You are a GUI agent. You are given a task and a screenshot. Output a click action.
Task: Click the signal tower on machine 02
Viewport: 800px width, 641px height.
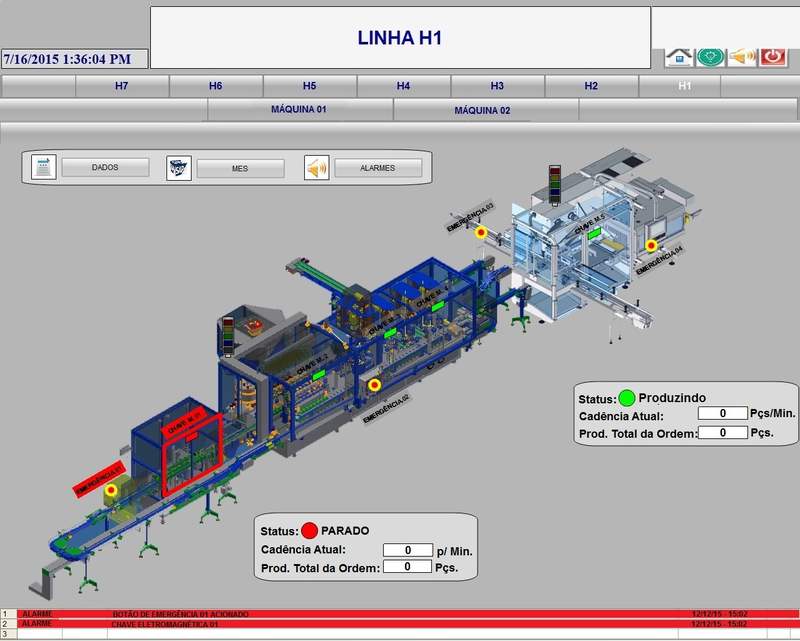(555, 184)
